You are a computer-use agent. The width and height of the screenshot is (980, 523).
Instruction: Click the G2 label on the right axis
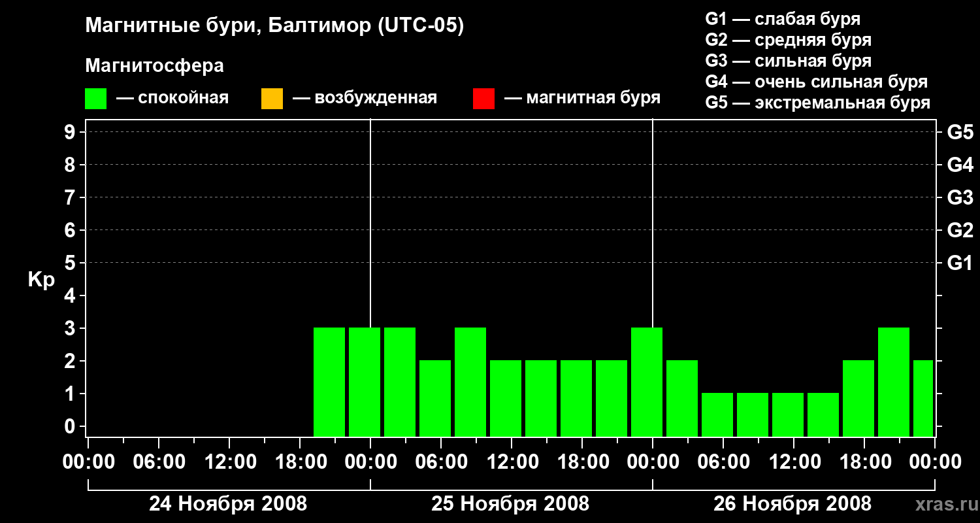click(960, 230)
